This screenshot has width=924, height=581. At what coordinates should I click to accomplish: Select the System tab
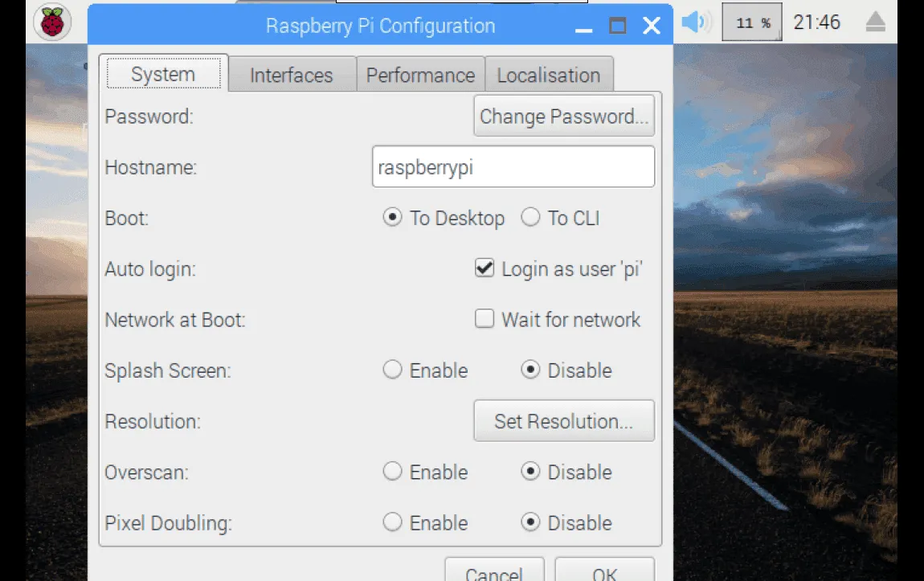point(163,75)
